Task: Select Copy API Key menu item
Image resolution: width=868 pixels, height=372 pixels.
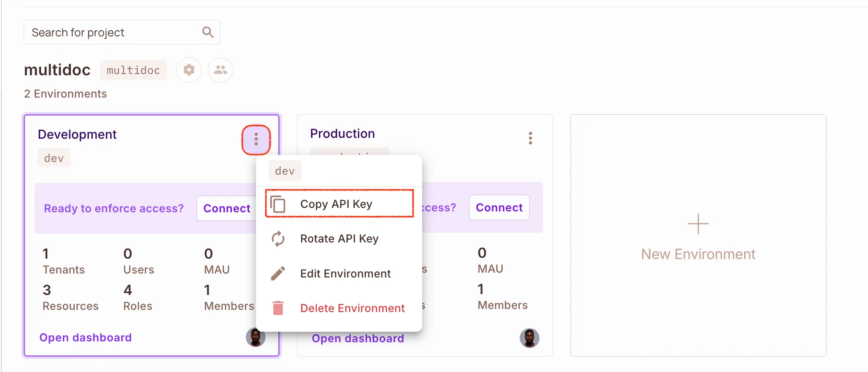Action: click(336, 204)
